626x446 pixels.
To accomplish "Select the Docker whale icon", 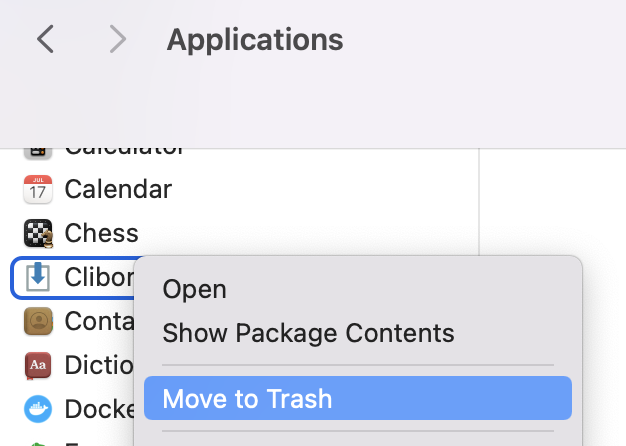I will (38, 409).
